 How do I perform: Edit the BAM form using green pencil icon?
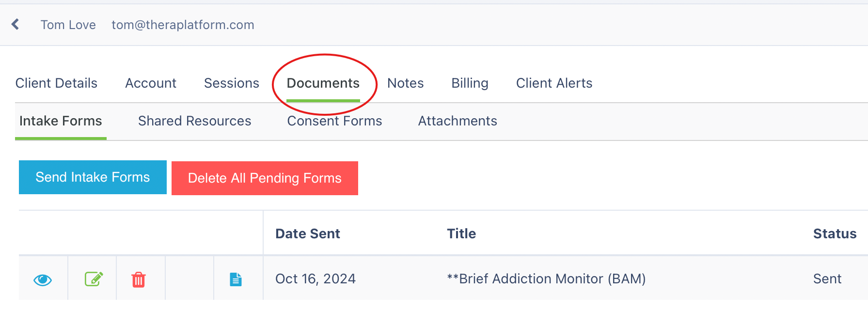94,279
